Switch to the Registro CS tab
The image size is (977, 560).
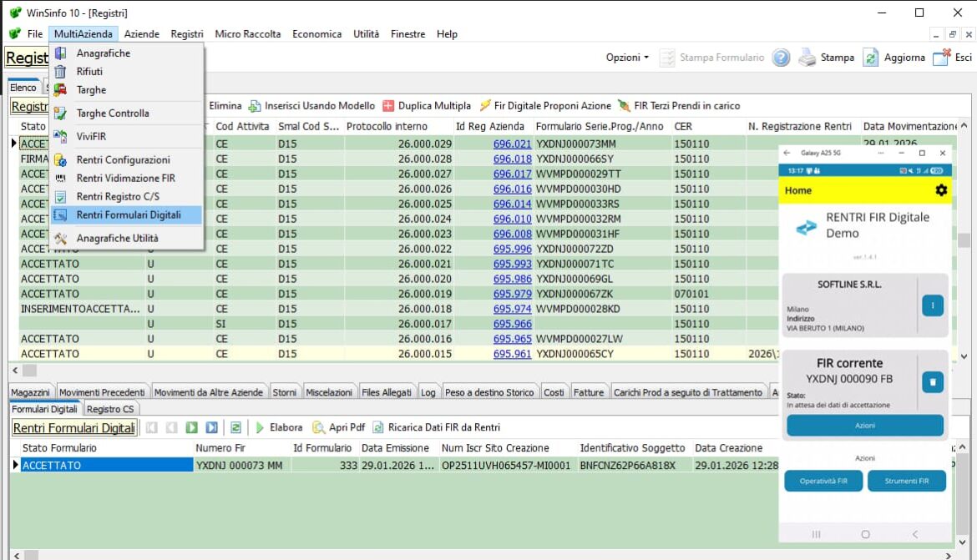coord(110,409)
